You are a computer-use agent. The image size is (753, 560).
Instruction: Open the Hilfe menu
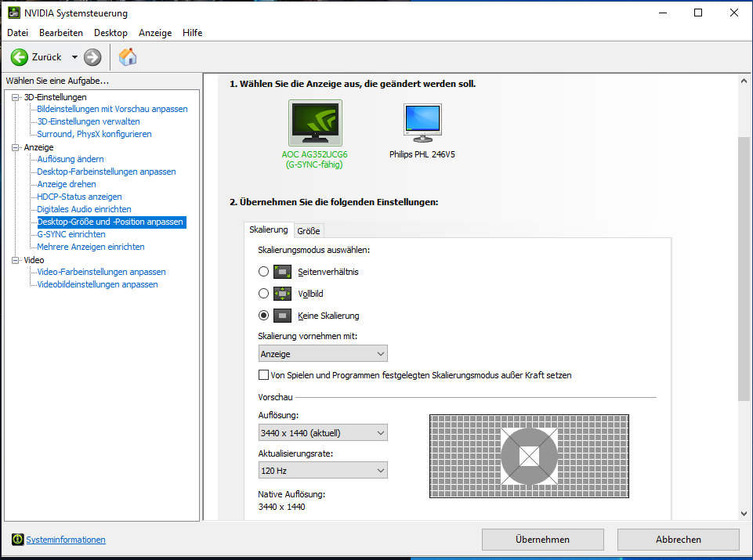click(192, 33)
